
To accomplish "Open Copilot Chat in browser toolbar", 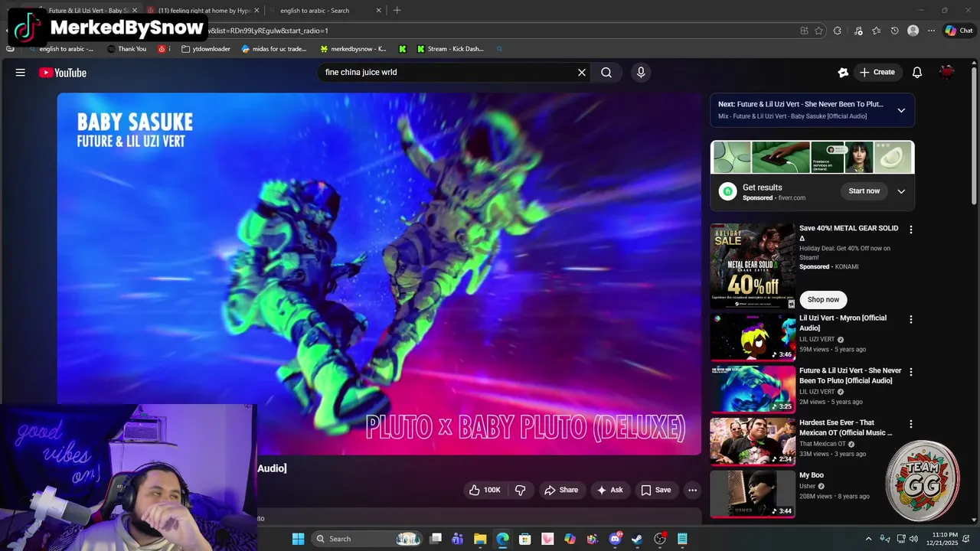I will tap(959, 31).
